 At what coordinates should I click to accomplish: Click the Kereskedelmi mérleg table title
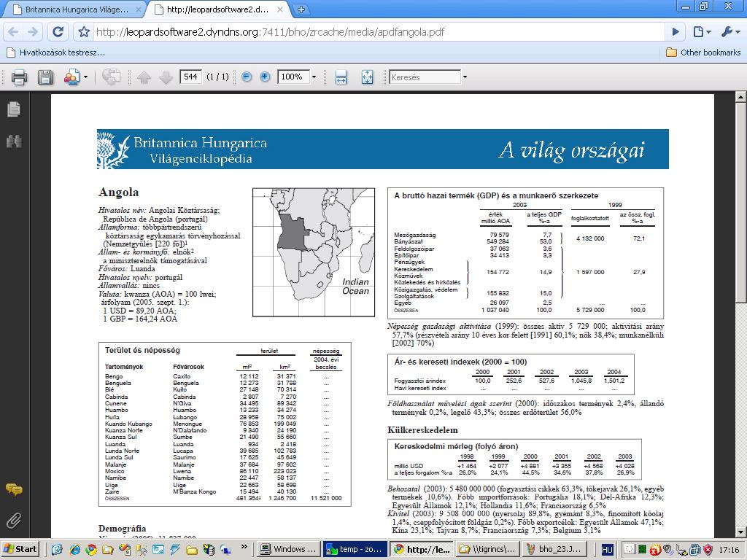[x=456, y=446]
